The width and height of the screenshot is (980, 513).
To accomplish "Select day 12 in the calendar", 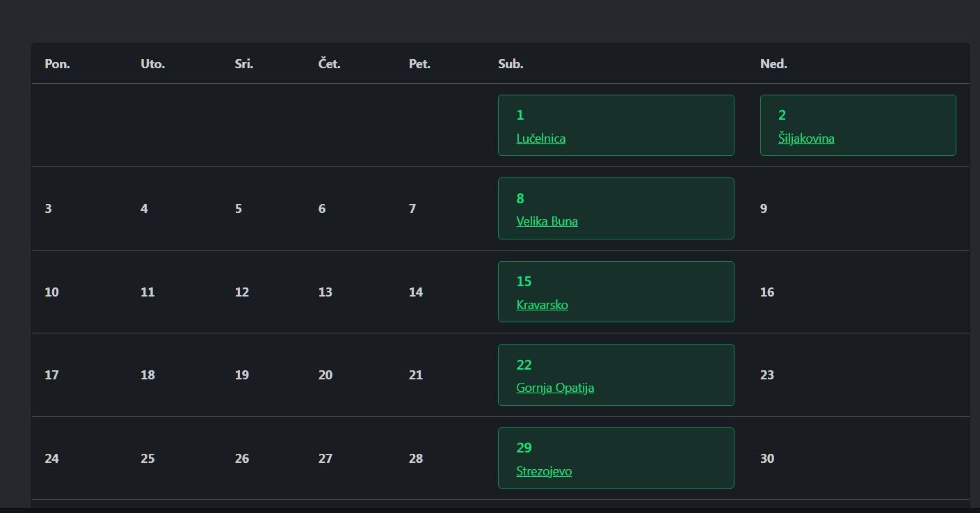I will (241, 292).
